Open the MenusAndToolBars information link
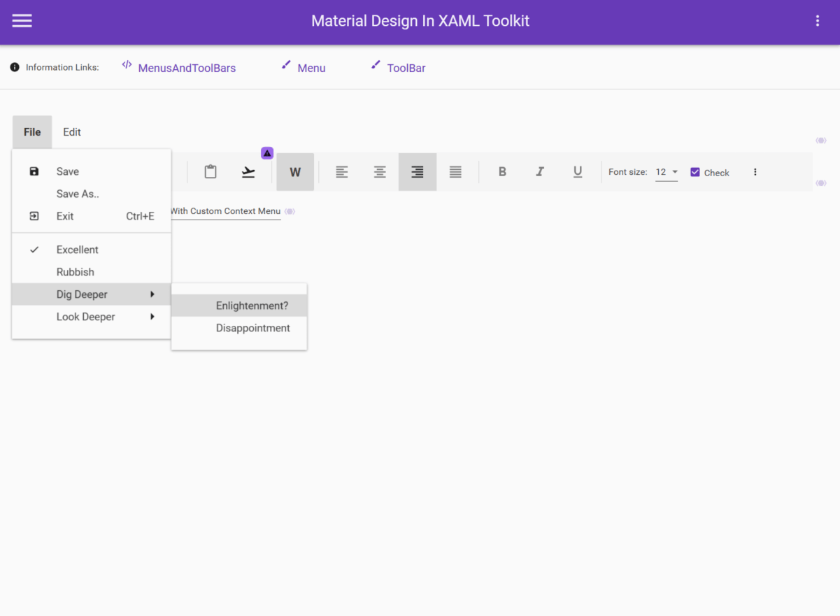 coord(187,67)
